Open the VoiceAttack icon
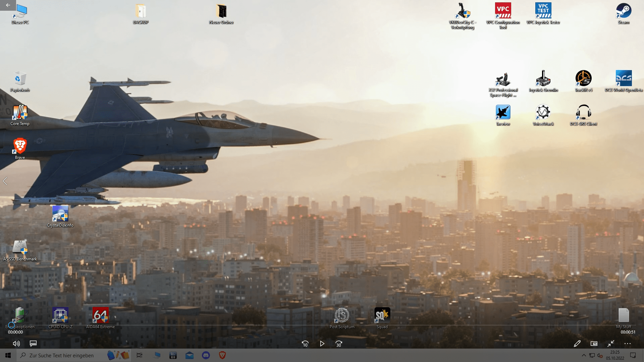The image size is (644, 362). pos(543,115)
